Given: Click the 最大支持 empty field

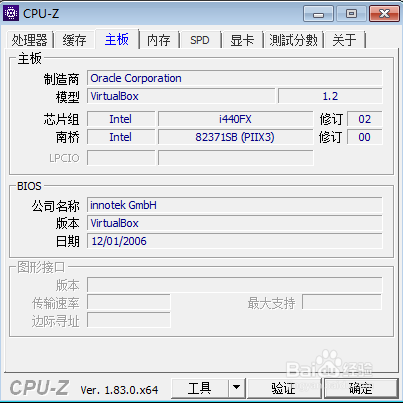Looking at the screenshot, I should 342,303.
